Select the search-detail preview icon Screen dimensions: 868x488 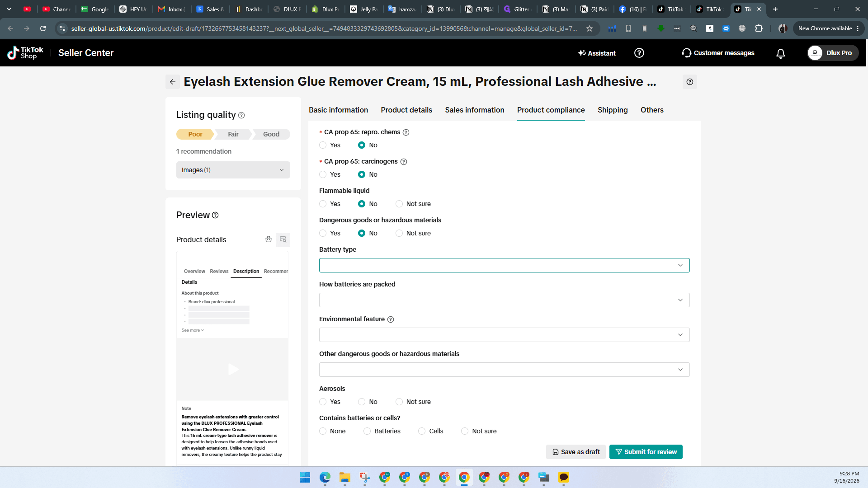pos(283,239)
